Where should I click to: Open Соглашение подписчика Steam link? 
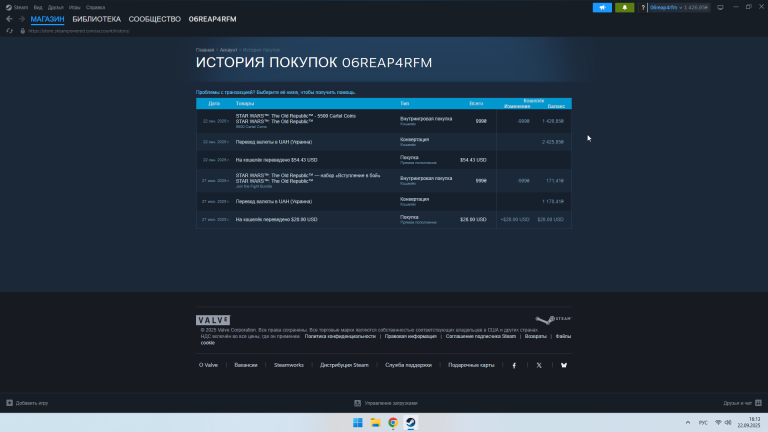(480, 336)
